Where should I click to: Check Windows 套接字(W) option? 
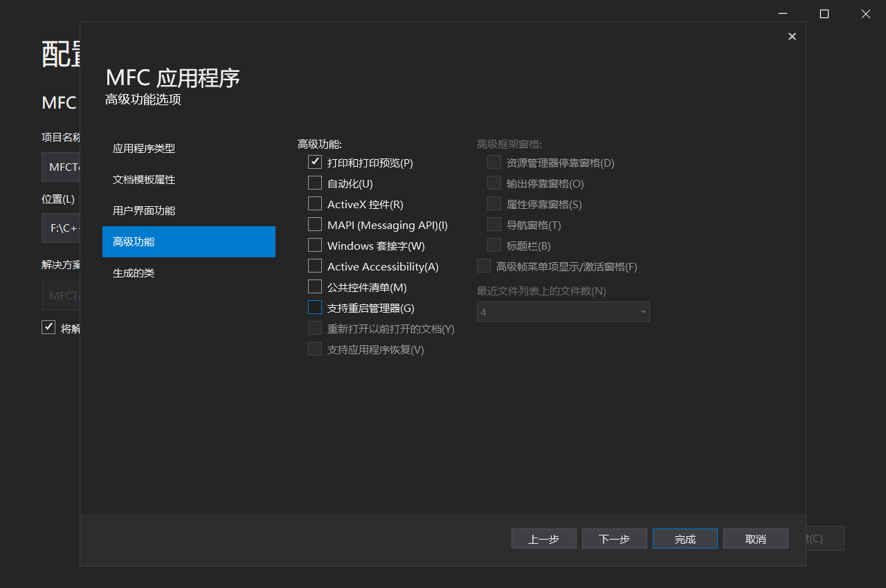pyautogui.click(x=315, y=246)
